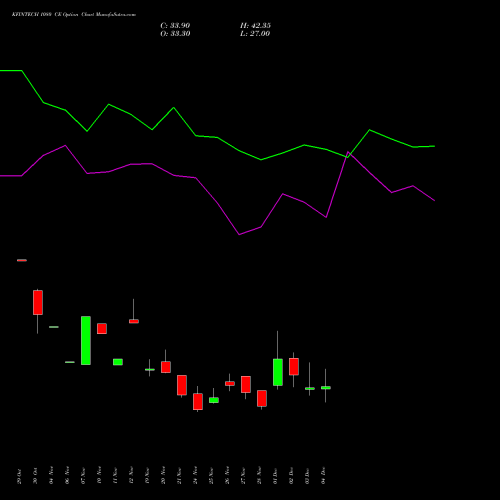500x500 pixels.
Task: Click the green indicator line
Action: 217,137
